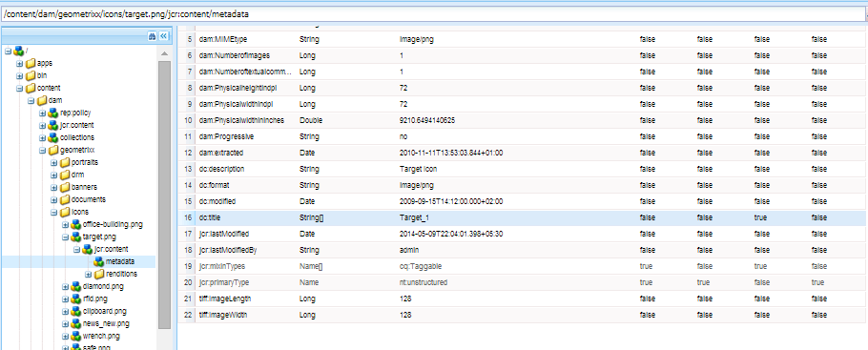Click the nt:unstructured value
Image resolution: width=868 pixels, height=350 pixels.
point(423,282)
